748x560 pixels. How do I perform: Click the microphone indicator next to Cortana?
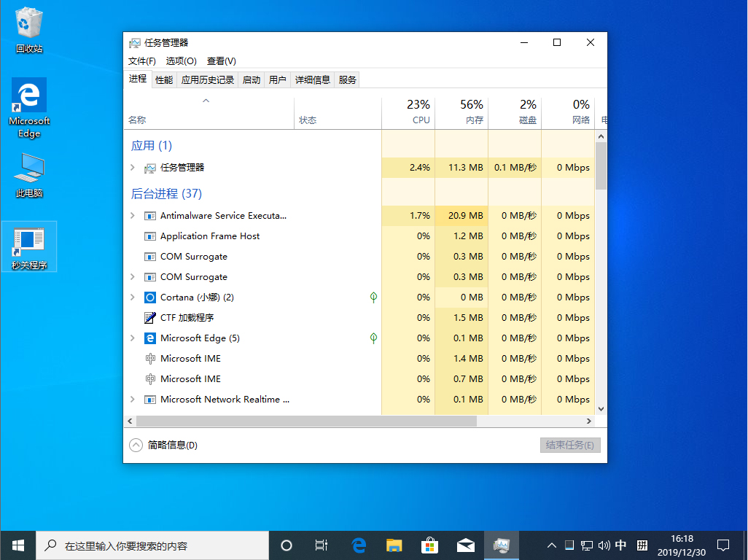(x=373, y=297)
